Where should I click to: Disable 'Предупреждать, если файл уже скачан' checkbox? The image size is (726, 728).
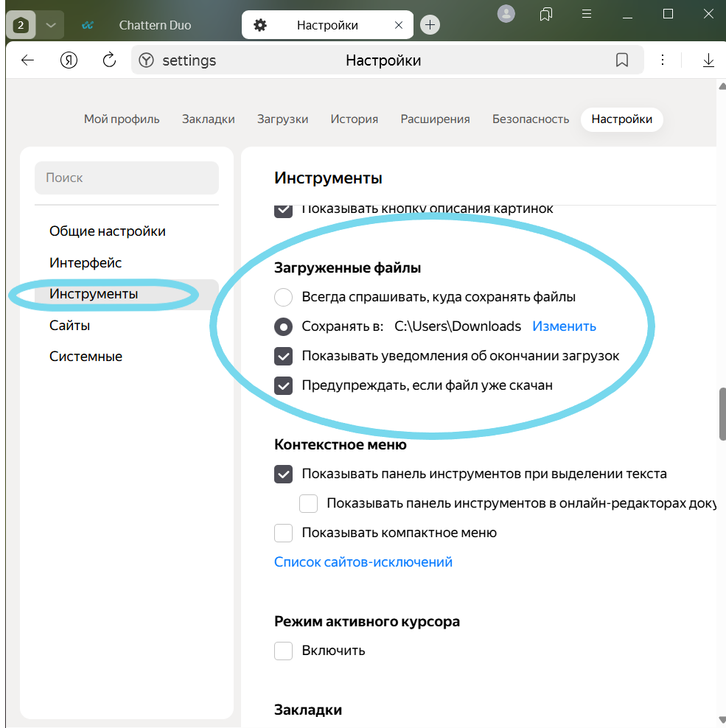284,385
